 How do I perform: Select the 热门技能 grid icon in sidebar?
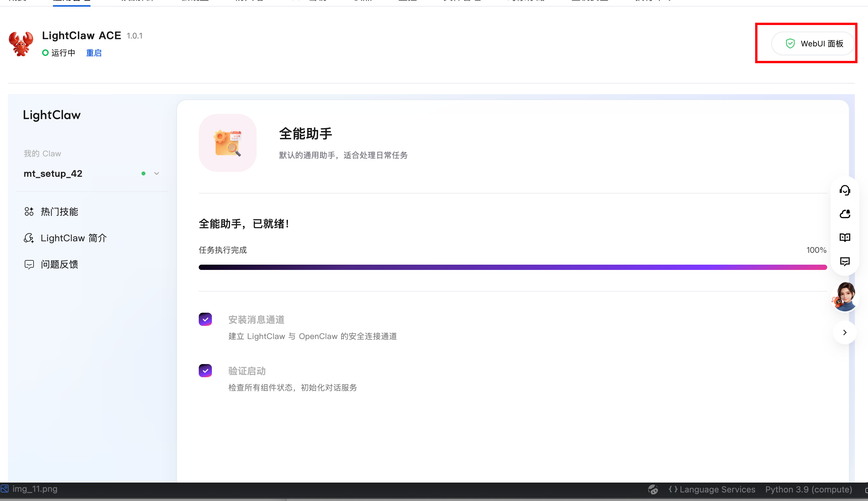[x=29, y=212]
